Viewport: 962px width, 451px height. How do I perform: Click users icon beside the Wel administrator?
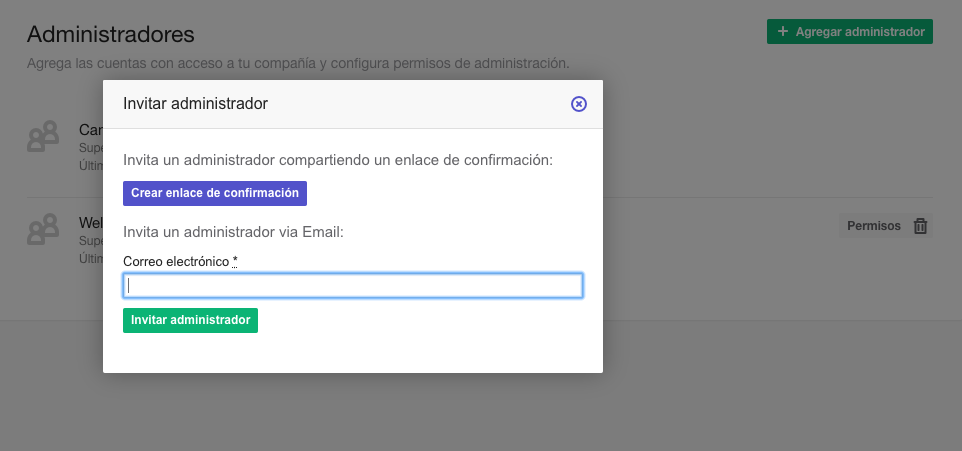43,229
